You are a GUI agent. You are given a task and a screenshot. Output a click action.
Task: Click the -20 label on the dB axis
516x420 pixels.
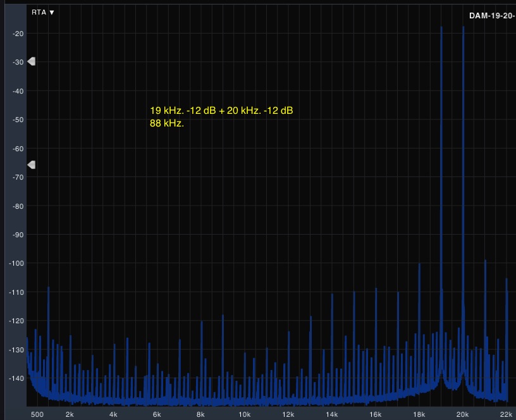click(x=18, y=34)
